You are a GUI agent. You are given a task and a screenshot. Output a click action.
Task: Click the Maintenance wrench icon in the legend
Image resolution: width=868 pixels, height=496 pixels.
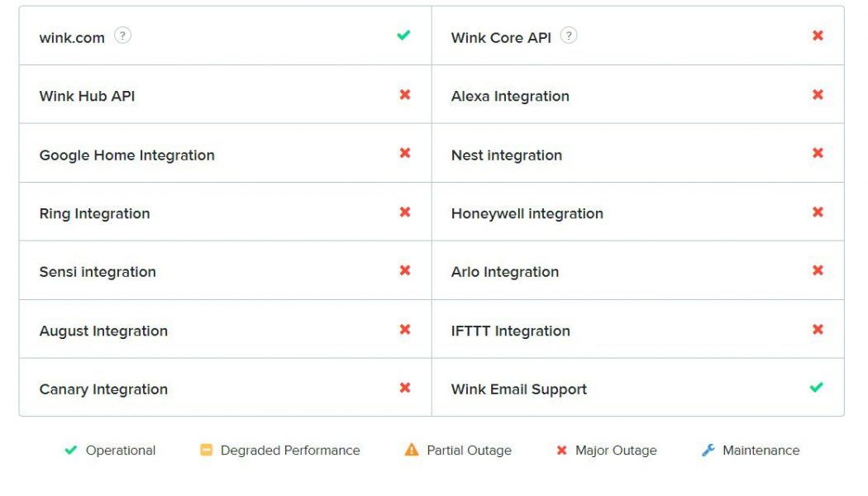point(708,450)
